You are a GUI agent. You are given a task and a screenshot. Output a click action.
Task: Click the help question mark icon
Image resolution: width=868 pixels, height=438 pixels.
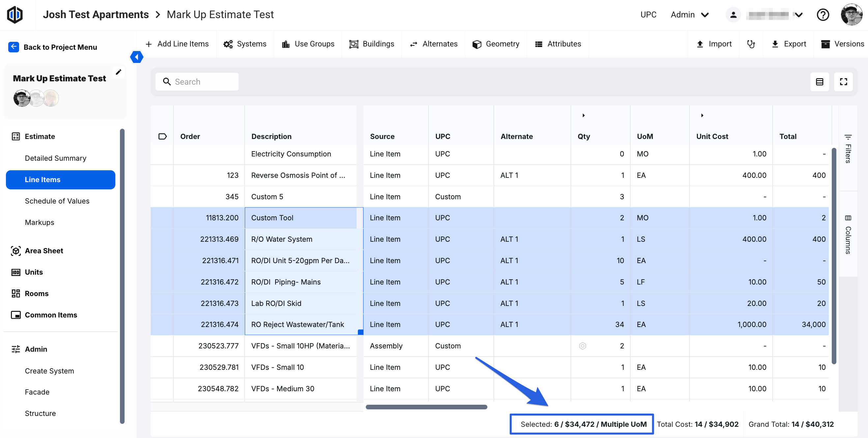pyautogui.click(x=823, y=15)
